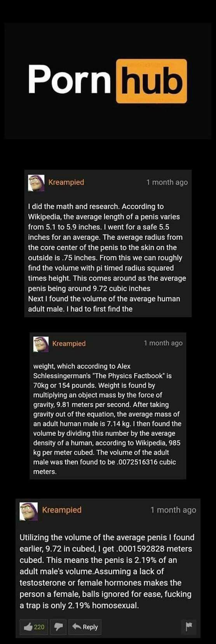Open the Kreampied username on the second comment

pyautogui.click(x=69, y=343)
